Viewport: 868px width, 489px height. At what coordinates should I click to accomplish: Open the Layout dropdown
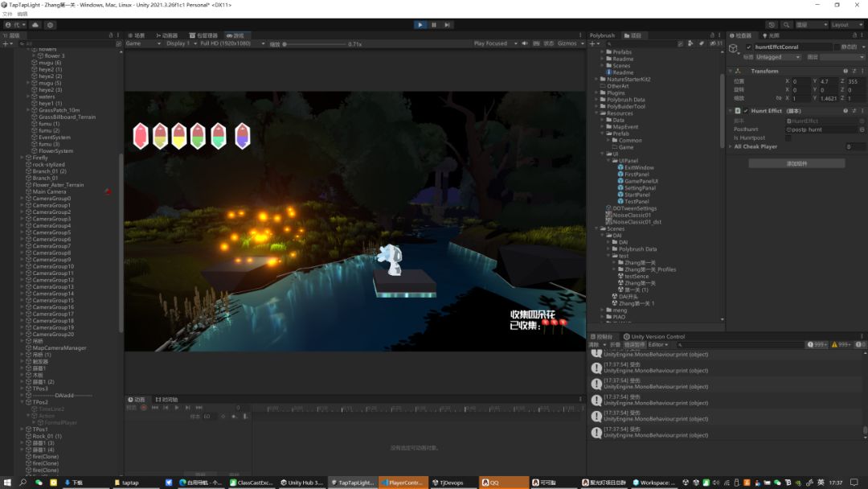coord(845,25)
